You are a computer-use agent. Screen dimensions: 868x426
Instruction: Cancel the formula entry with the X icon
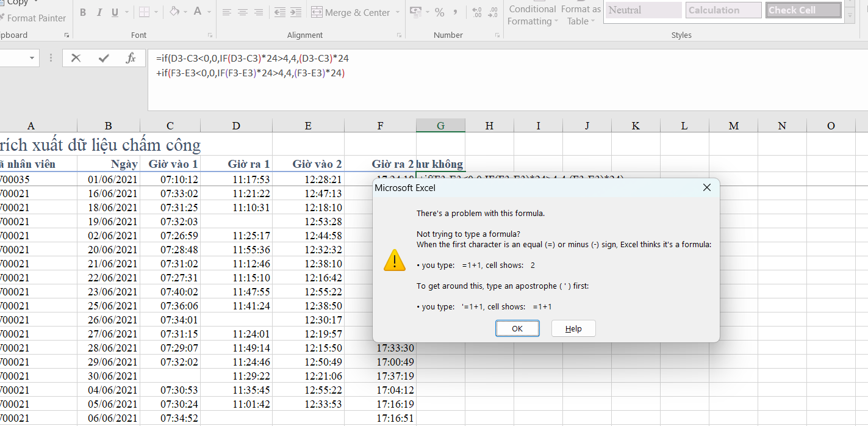[76, 58]
